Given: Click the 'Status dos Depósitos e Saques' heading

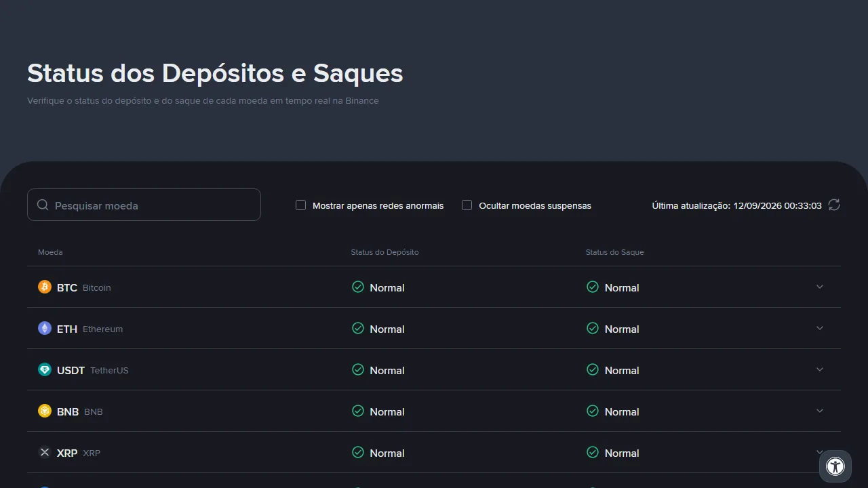Looking at the screenshot, I should (215, 73).
